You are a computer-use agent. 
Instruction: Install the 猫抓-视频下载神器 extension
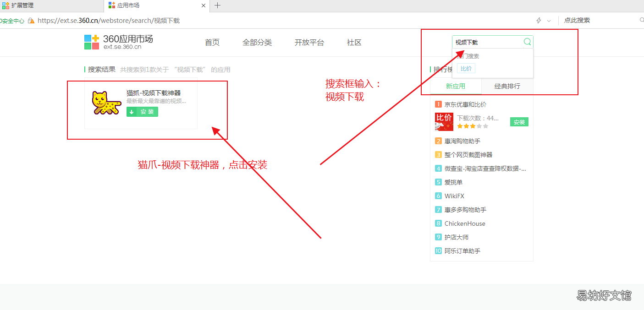pyautogui.click(x=142, y=112)
